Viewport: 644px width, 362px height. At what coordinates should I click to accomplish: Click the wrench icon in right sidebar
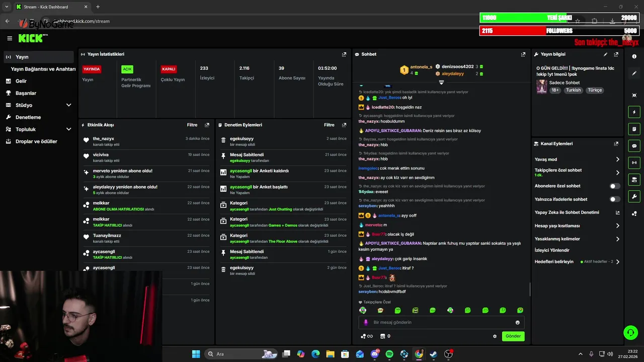point(634,196)
